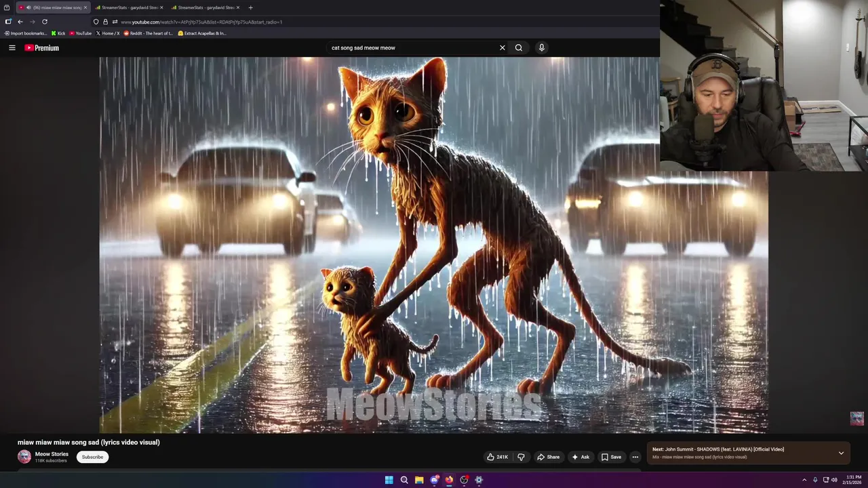The height and width of the screenshot is (488, 868).
Task: Open Meow Stories channel name link
Action: [52, 454]
